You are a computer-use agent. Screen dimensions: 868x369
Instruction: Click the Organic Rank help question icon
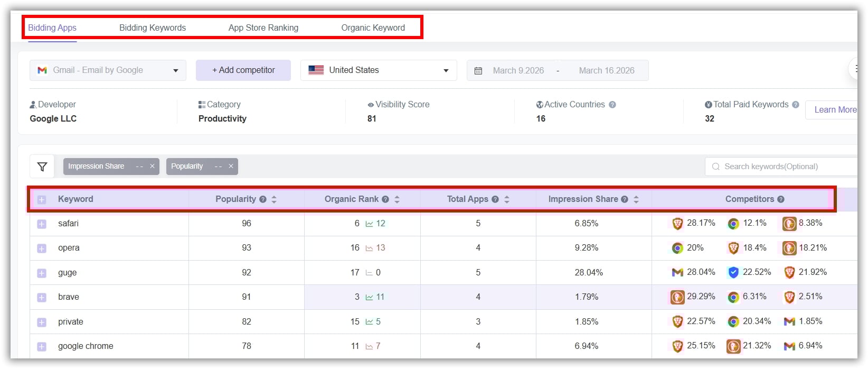pyautogui.click(x=385, y=199)
